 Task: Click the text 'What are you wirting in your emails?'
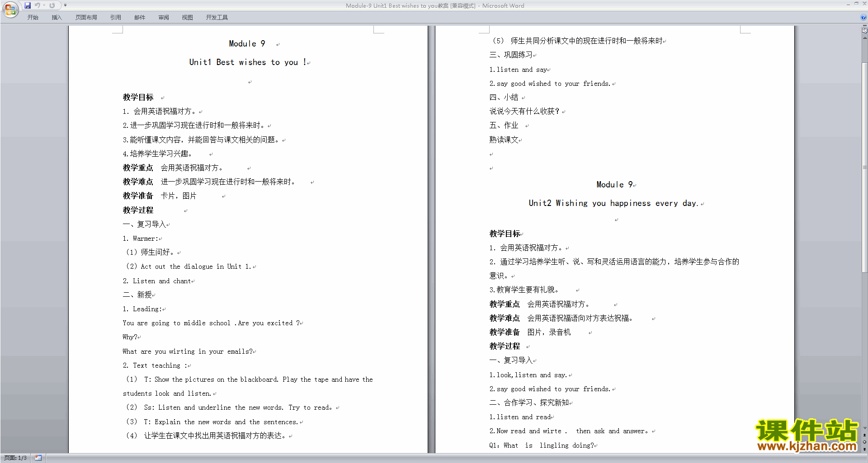188,351
